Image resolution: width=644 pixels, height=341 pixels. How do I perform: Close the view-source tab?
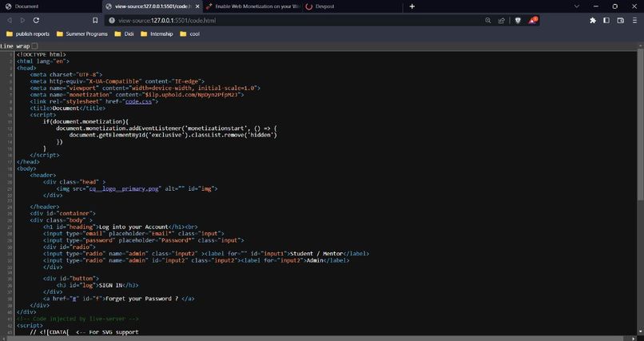coord(197,6)
